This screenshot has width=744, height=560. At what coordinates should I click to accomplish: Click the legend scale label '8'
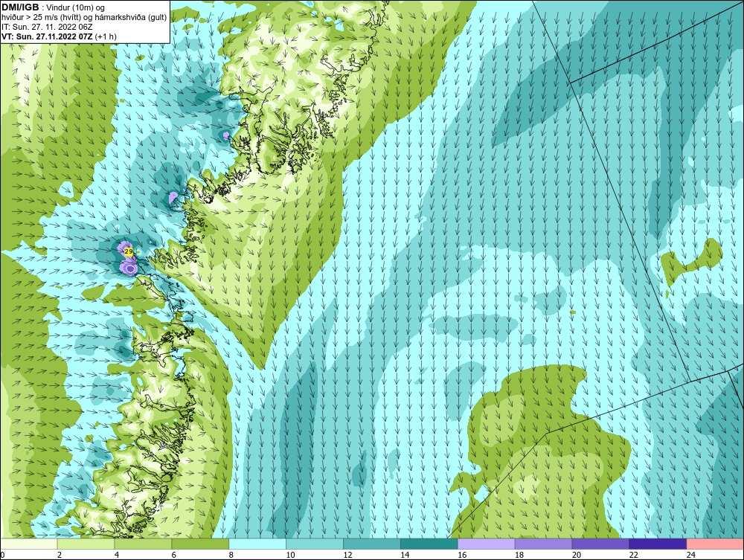pos(231,555)
